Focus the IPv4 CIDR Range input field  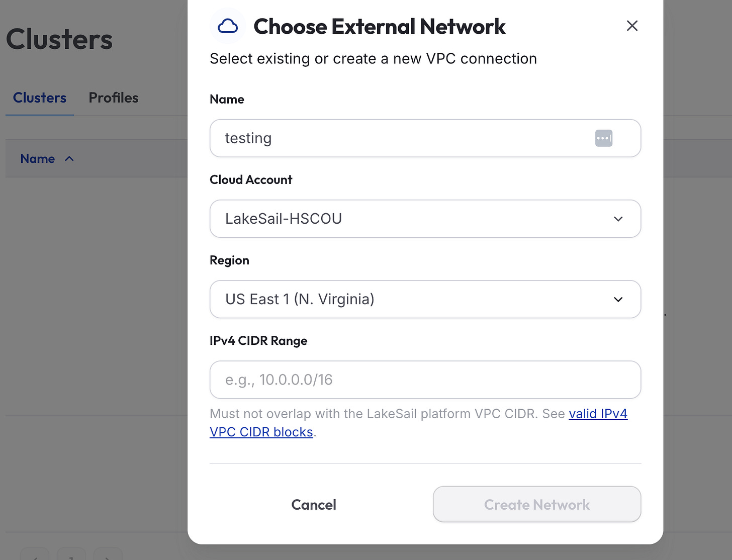(425, 380)
